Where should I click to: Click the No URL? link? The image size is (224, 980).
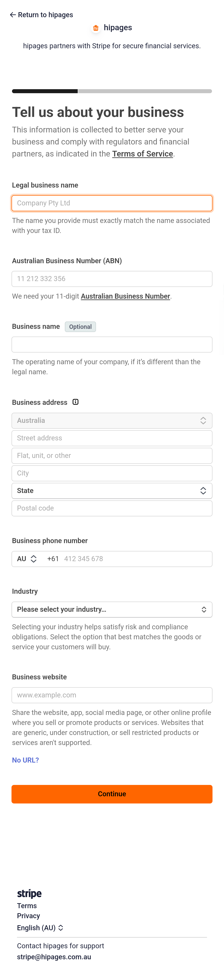pyautogui.click(x=25, y=760)
